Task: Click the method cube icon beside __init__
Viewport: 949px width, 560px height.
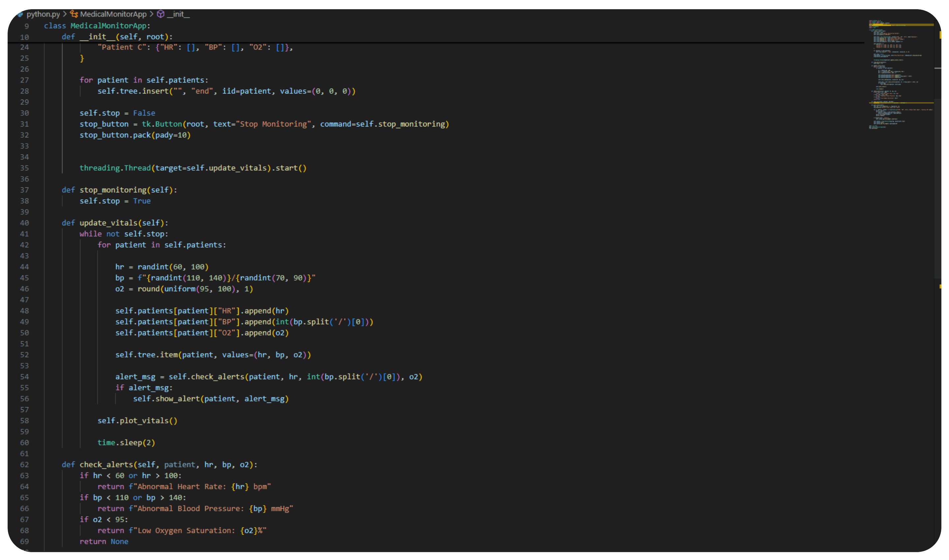Action: [x=161, y=14]
